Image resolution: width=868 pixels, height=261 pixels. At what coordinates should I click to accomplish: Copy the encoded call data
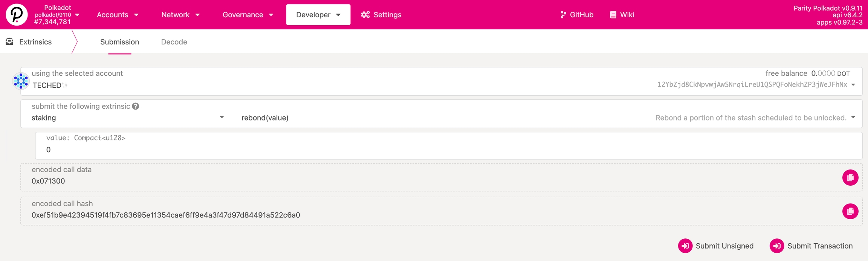tap(850, 177)
